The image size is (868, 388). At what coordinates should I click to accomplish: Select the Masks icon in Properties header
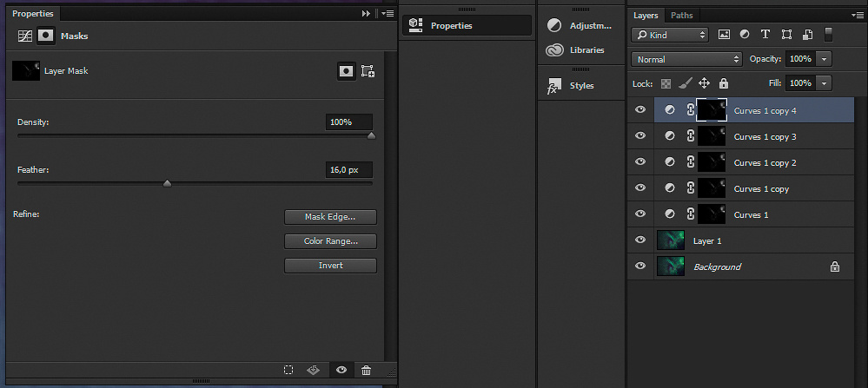(x=45, y=36)
